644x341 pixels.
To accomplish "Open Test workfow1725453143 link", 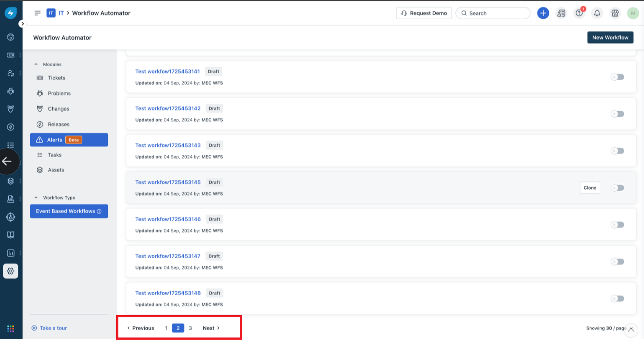I will click(x=167, y=145).
